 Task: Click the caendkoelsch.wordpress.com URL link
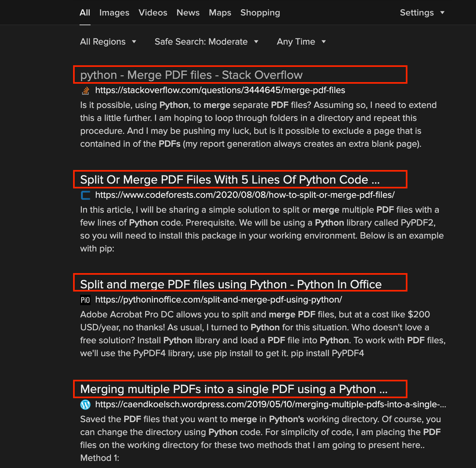coord(271,404)
